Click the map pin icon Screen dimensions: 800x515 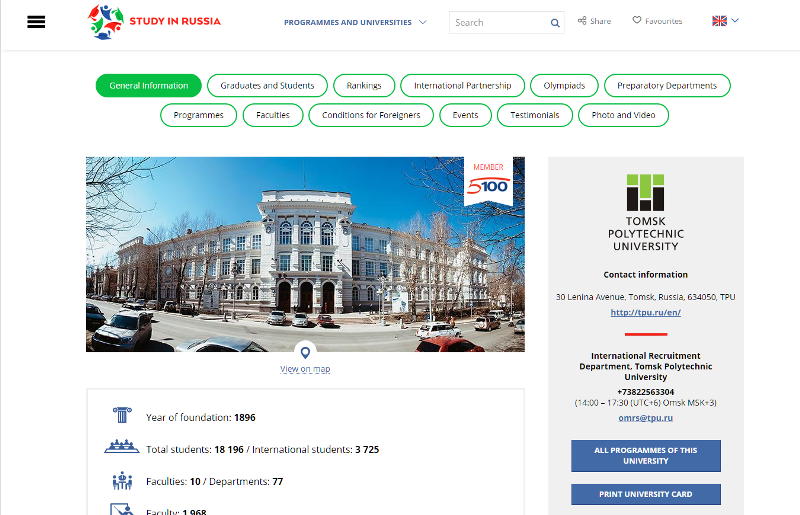coord(305,352)
